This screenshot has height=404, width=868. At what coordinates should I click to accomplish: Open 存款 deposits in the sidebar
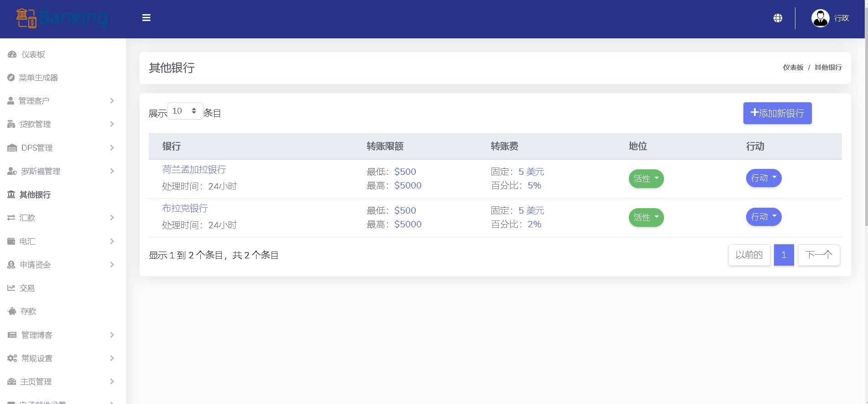point(28,311)
